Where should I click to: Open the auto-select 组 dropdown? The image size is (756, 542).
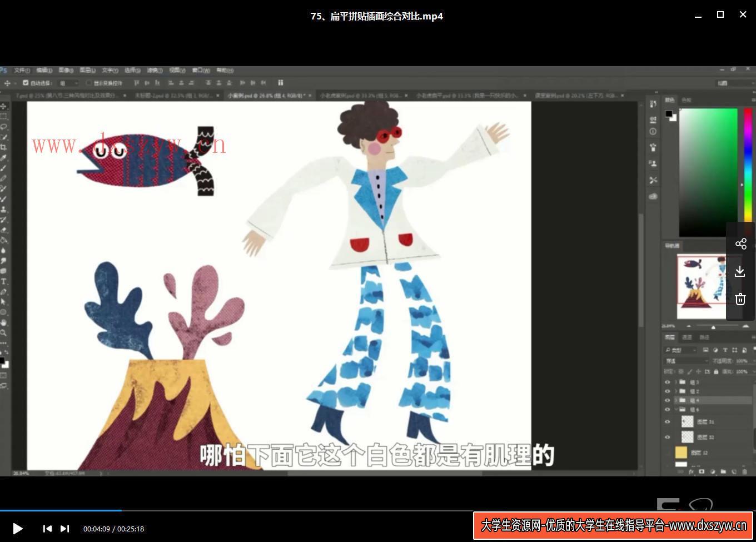(x=69, y=83)
